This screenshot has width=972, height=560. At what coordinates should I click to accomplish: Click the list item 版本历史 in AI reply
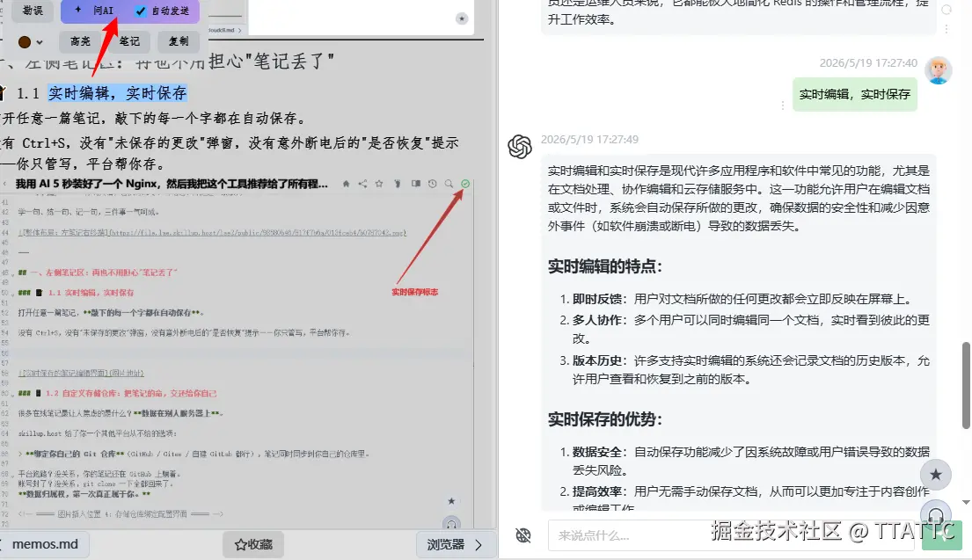(x=744, y=369)
